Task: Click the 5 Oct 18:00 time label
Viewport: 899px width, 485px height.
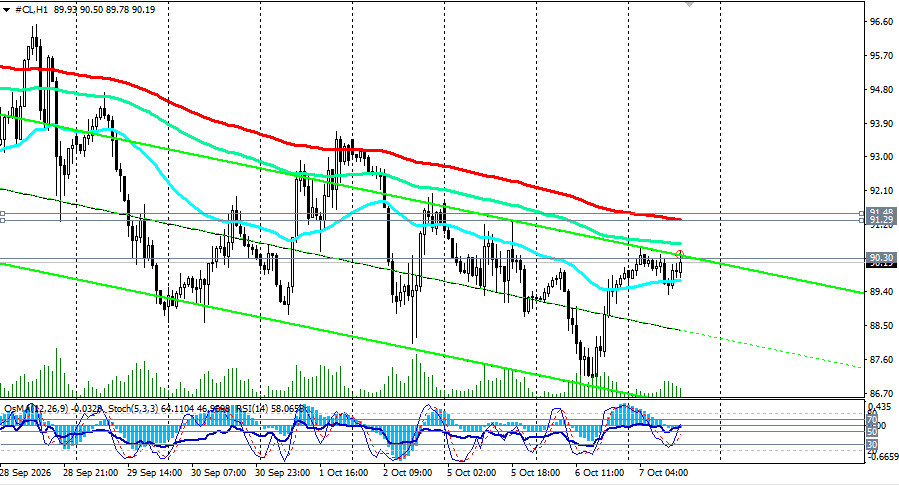Action: pyautogui.click(x=536, y=473)
